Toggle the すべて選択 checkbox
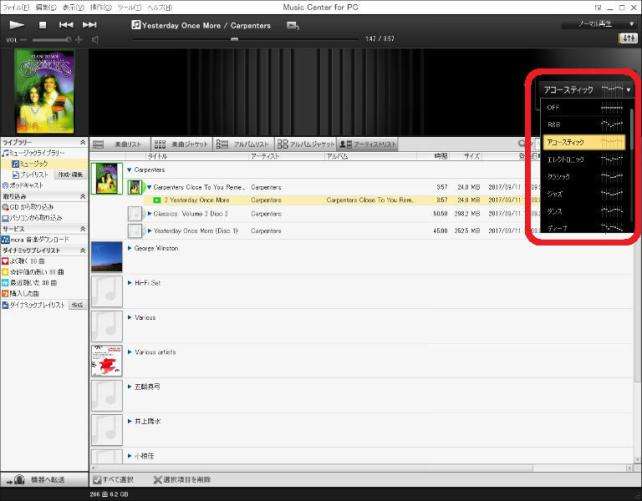This screenshot has height=501, width=642. [97, 480]
